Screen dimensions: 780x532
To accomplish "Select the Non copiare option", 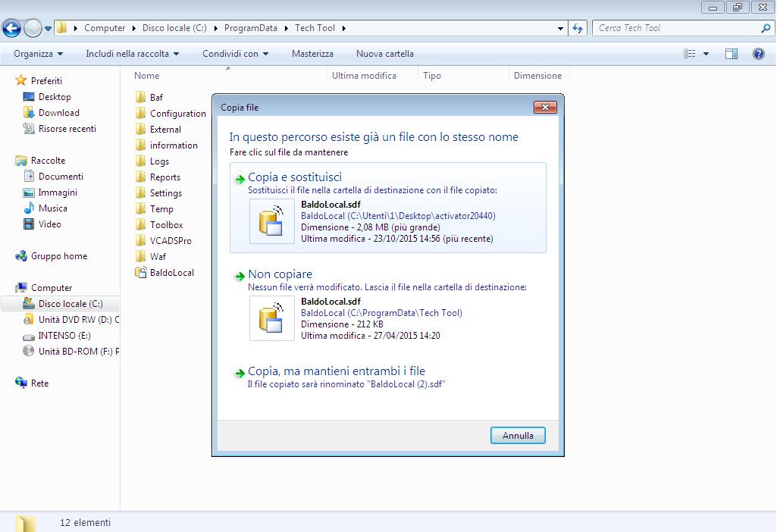I will [x=278, y=274].
